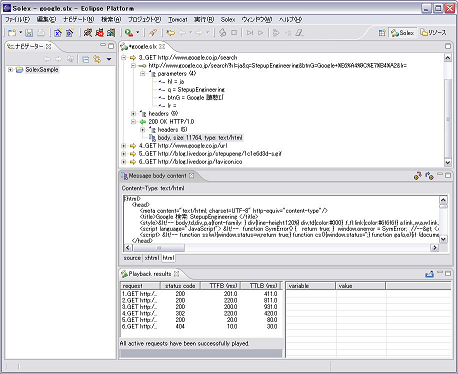This screenshot has height=374, width=458.
Task: Click horizontal scrollbar thumb of body content
Action: [159, 248]
